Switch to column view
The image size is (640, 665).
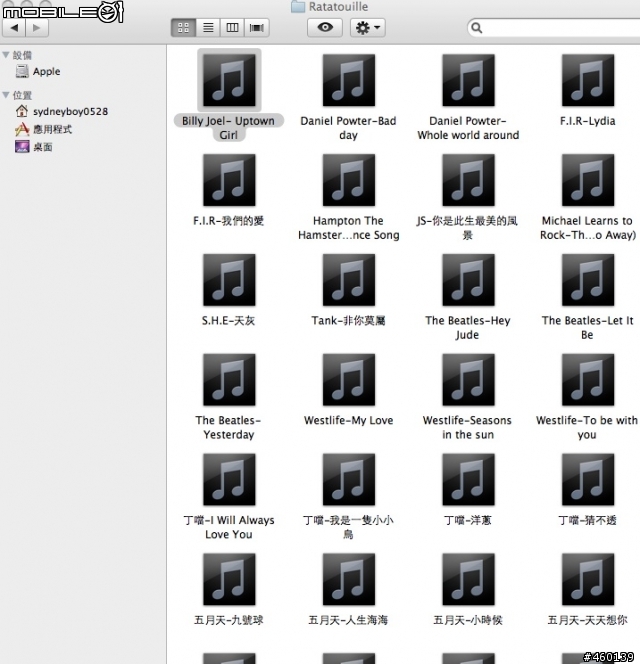[232, 28]
